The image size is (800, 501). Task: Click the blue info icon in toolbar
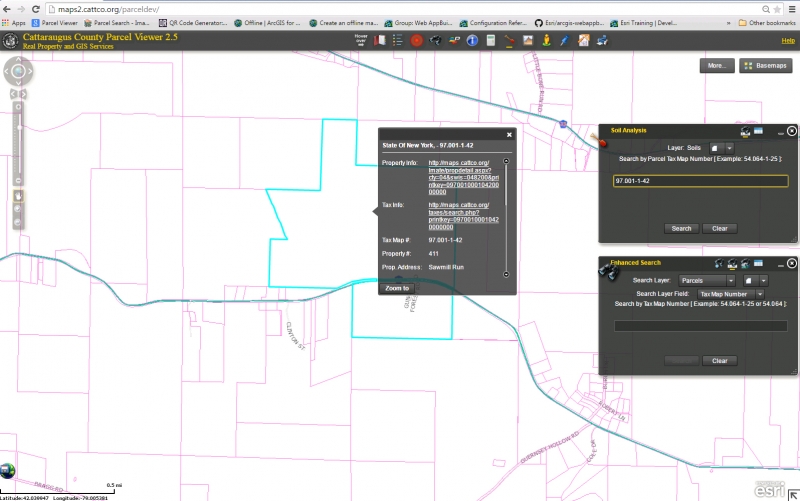[x=473, y=40]
